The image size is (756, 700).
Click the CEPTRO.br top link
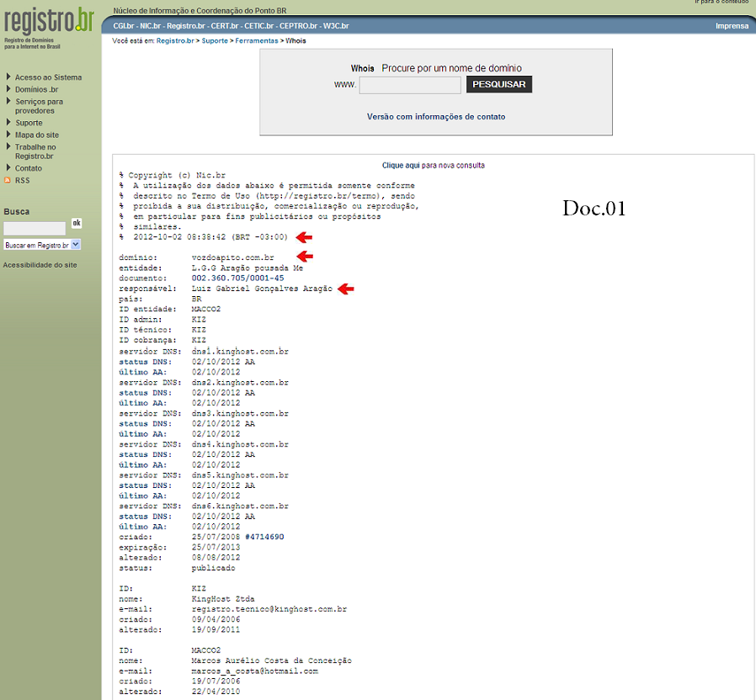(x=299, y=26)
